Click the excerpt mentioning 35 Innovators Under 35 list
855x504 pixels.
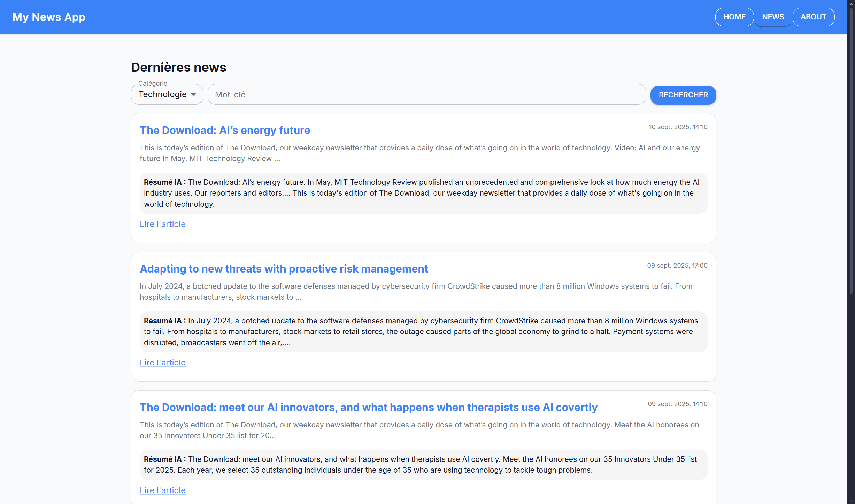419,430
